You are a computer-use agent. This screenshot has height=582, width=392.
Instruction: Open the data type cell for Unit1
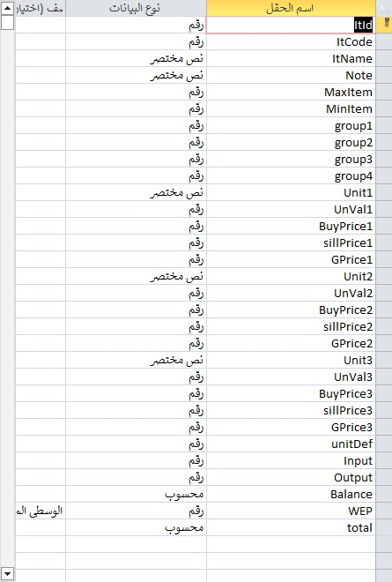point(137,192)
